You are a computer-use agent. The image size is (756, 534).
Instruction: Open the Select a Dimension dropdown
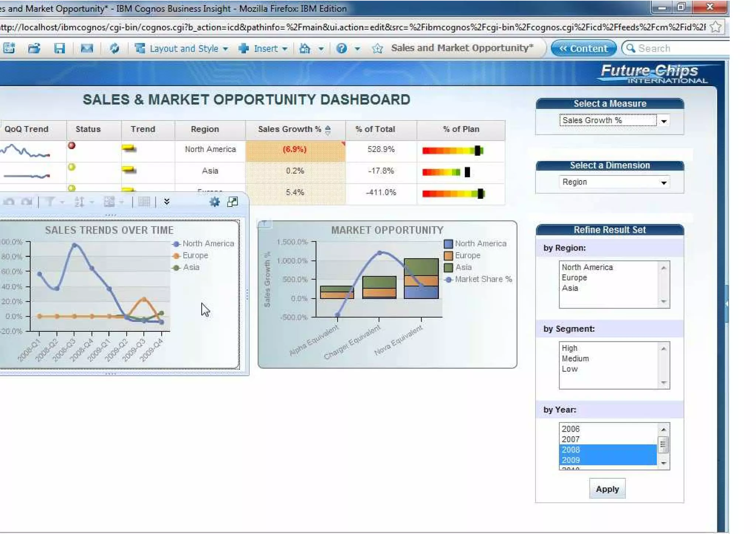pos(664,183)
